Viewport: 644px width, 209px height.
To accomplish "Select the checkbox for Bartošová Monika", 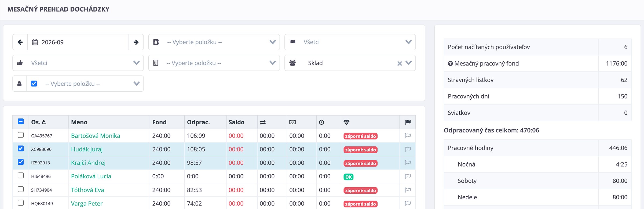I will pos(21,135).
